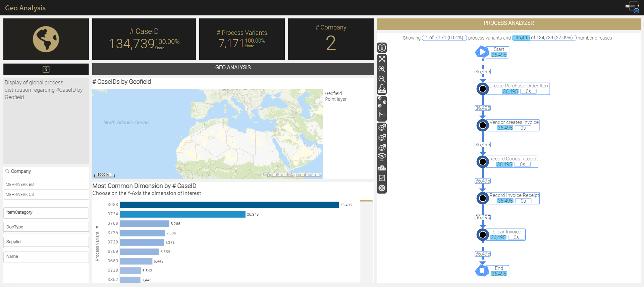Screen dimensions: 644x287
Task: Click the trophy icon in process toolbar
Action: pyautogui.click(x=382, y=157)
